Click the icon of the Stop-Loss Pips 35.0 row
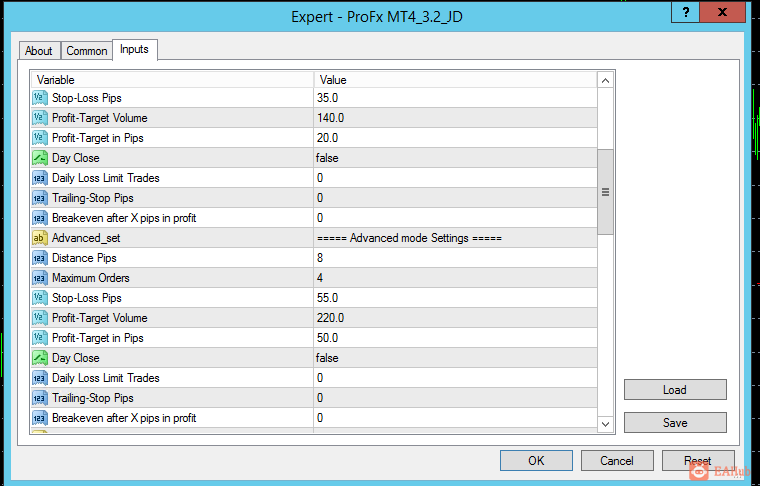760x486 pixels. click(x=40, y=98)
